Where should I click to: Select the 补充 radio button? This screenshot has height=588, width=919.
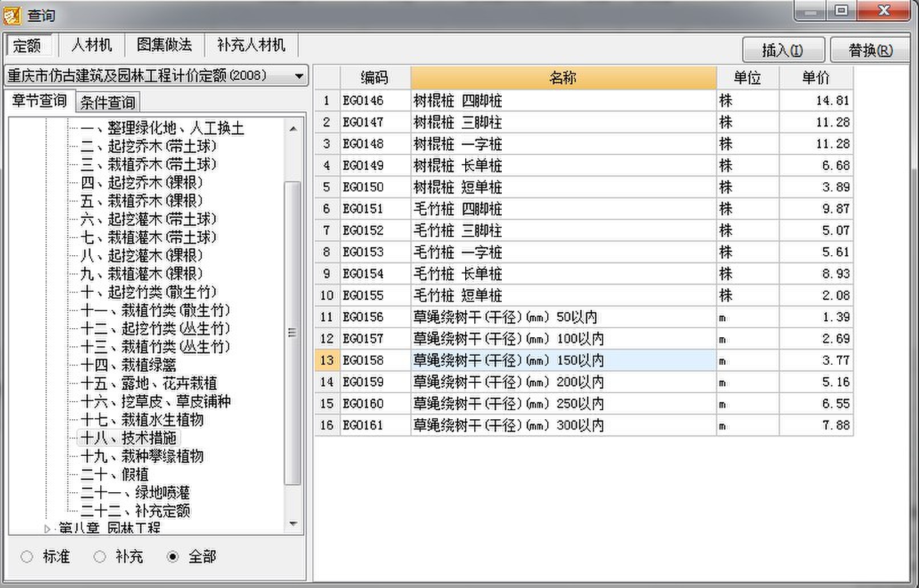tap(100, 557)
